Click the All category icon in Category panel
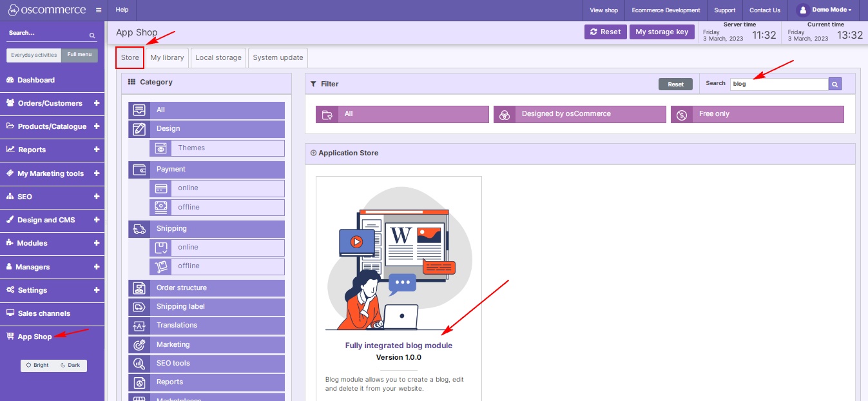 tap(139, 110)
